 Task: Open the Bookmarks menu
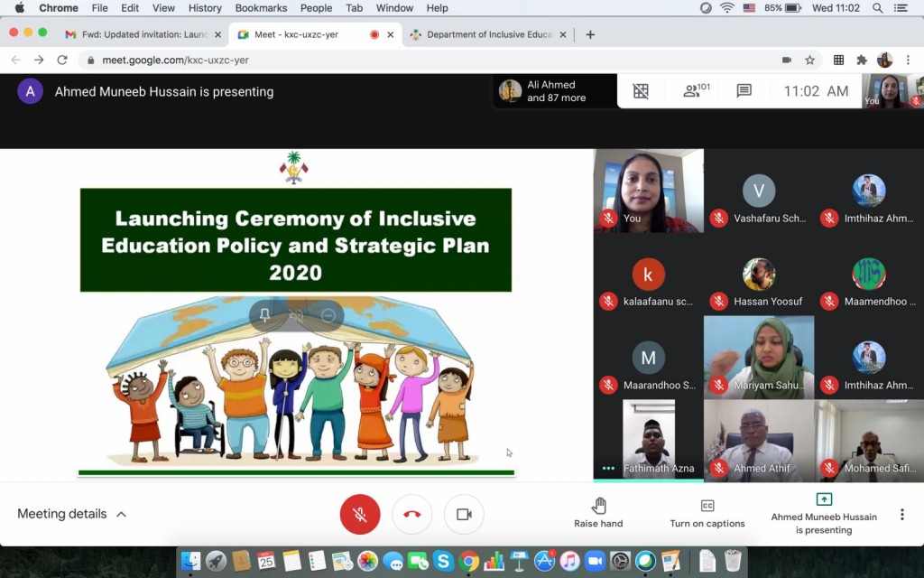tap(261, 7)
